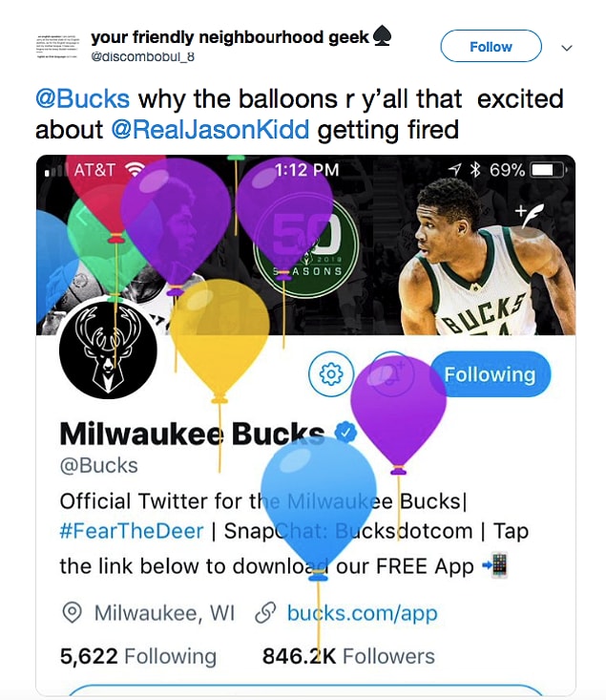Open the @RealJasonKidd mention link
Image resolution: width=606 pixels, height=700 pixels.
[x=210, y=130]
